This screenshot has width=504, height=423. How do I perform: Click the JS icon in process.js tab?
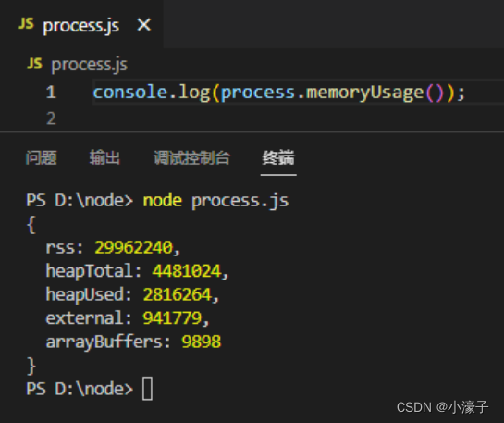click(26, 24)
